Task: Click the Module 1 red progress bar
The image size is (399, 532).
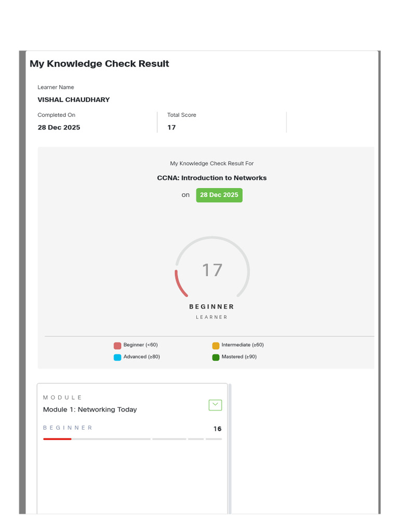Action: point(57,439)
